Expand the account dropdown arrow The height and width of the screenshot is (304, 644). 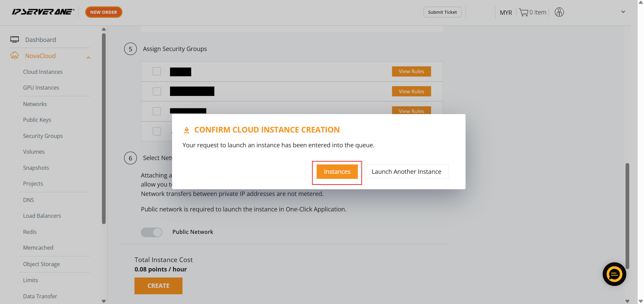point(623,12)
